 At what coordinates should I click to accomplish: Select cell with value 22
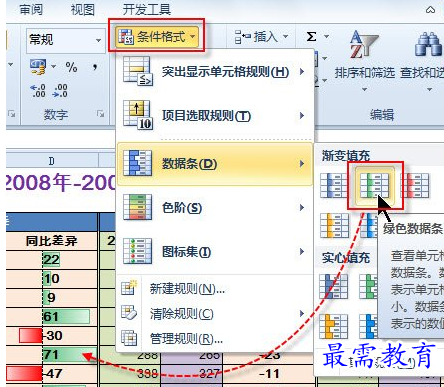coord(52,260)
